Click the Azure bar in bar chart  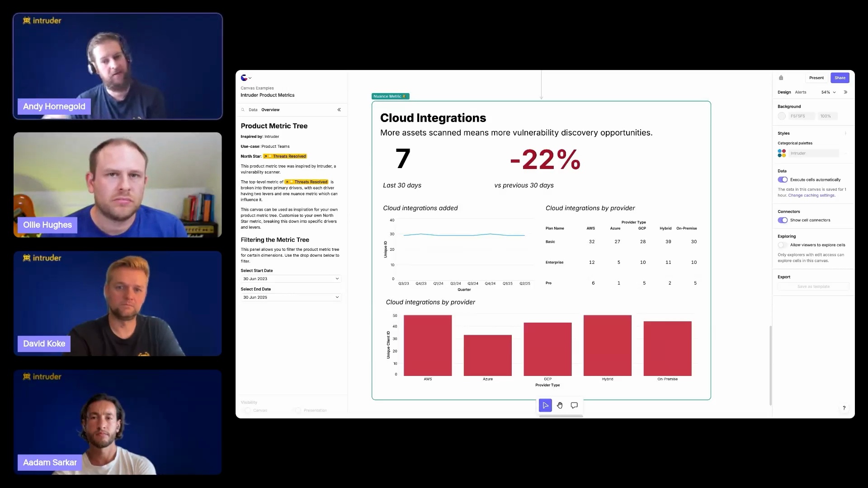[x=487, y=355]
